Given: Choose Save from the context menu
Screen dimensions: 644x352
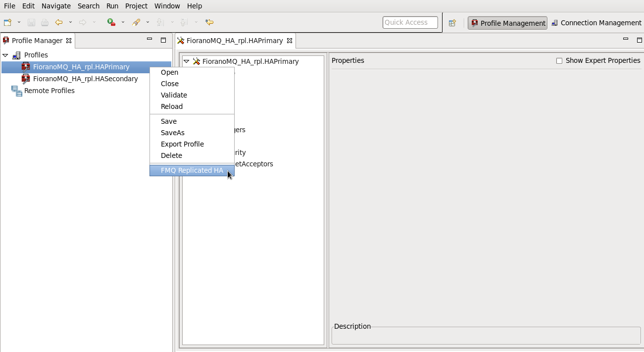Looking at the screenshot, I should [x=192, y=121].
